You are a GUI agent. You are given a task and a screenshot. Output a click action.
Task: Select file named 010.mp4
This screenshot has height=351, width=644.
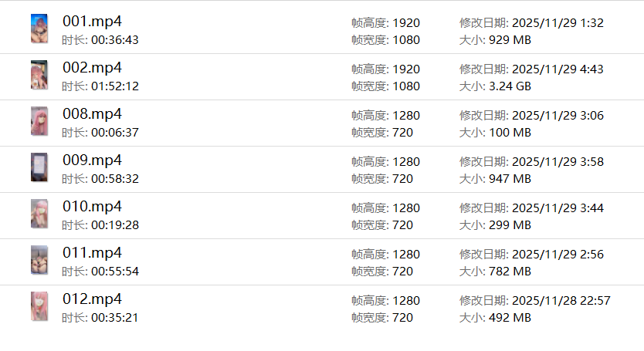92,207
